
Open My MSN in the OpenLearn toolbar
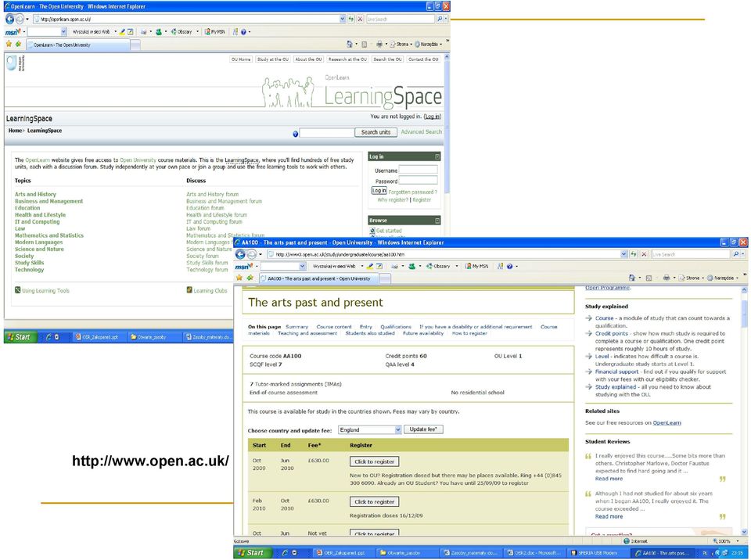(x=215, y=32)
